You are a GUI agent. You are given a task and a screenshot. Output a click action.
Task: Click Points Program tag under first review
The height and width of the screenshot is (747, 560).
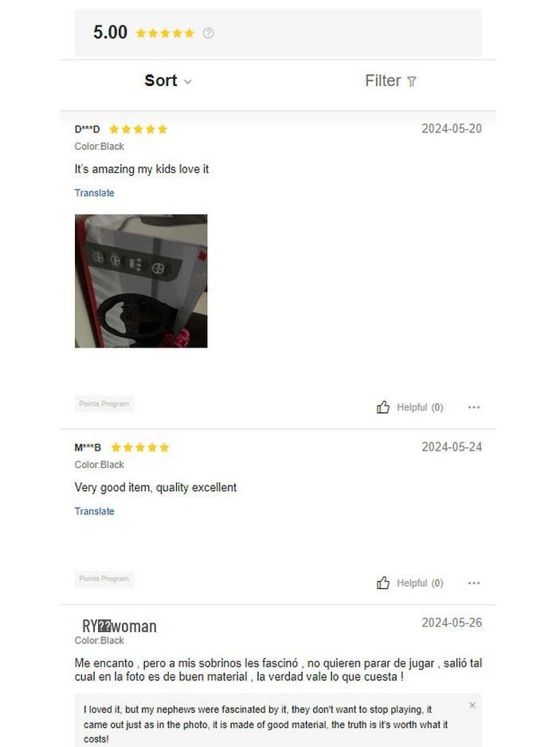[x=104, y=403]
